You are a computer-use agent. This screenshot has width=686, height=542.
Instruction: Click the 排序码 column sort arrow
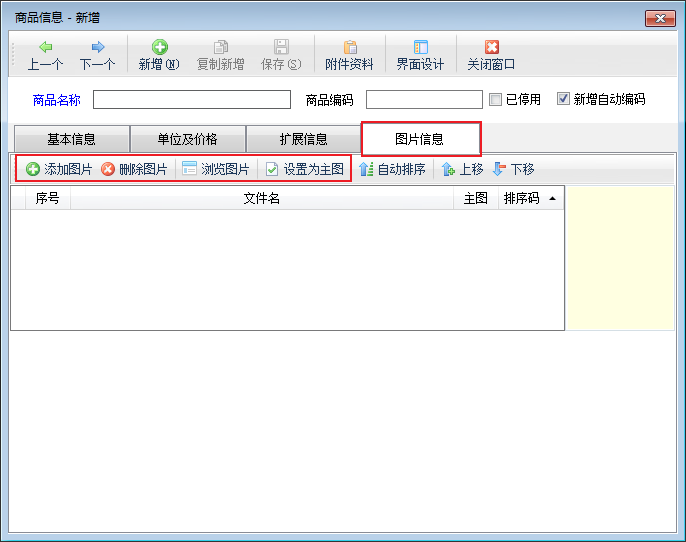click(553, 199)
